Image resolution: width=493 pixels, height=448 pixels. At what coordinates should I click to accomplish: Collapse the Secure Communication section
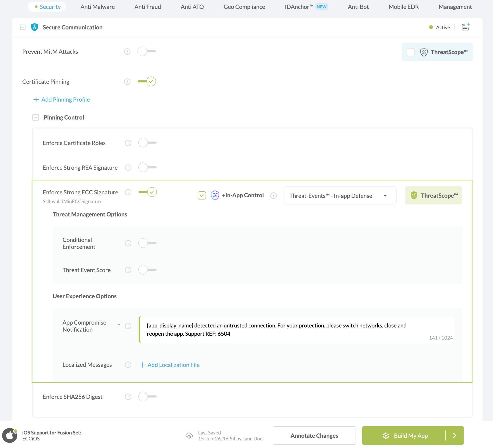(23, 27)
